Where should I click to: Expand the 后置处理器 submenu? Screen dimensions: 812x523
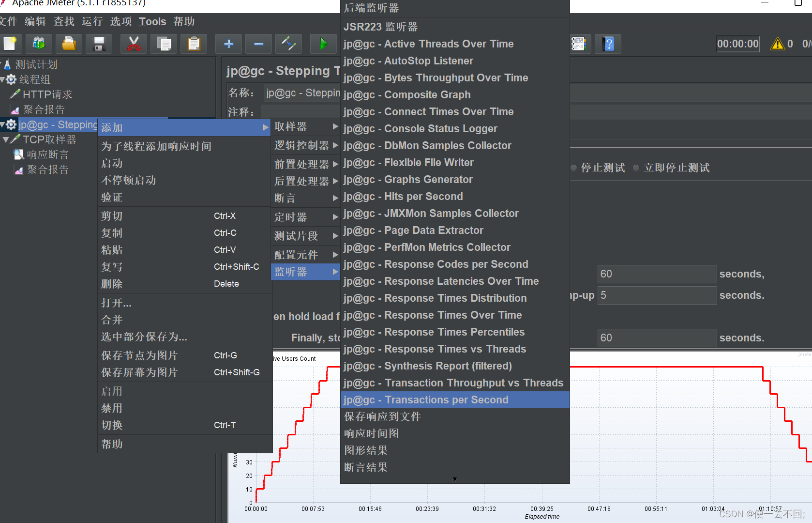pyautogui.click(x=305, y=181)
